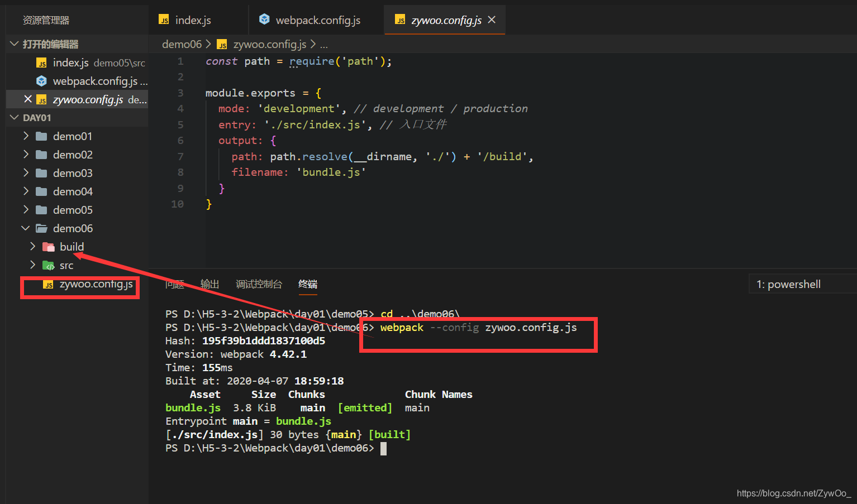Click the 'bundle.js' filename string in code
The width and height of the screenshot is (857, 504).
(331, 172)
